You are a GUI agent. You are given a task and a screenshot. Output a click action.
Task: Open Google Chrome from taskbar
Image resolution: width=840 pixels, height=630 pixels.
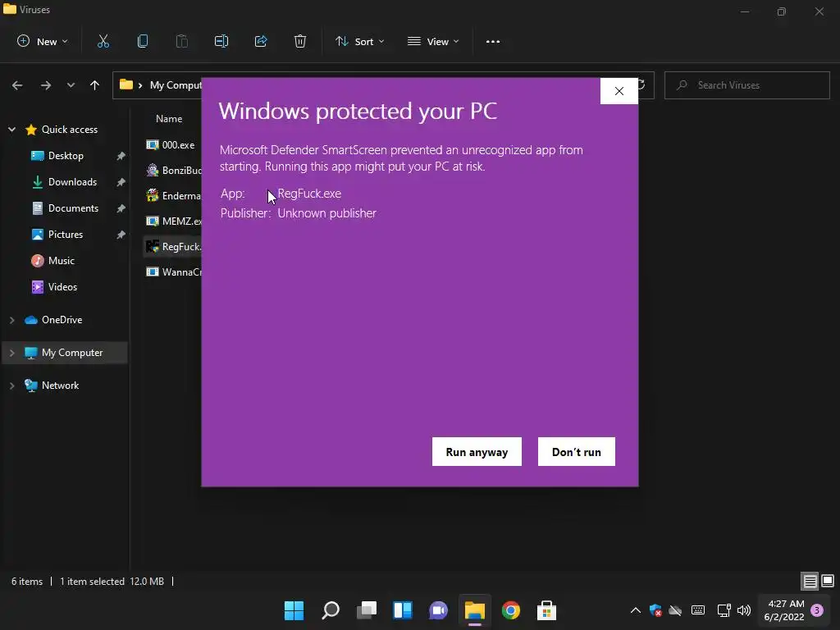(x=510, y=610)
